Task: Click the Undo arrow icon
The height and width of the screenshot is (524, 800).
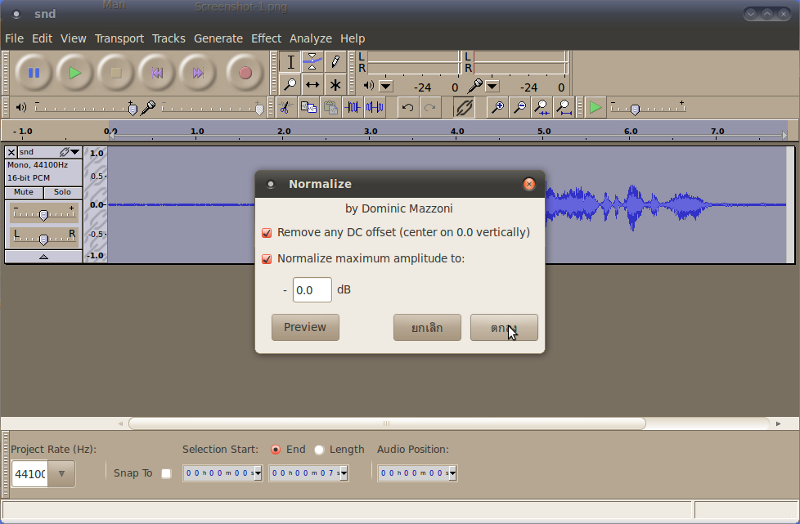Action: (x=407, y=108)
